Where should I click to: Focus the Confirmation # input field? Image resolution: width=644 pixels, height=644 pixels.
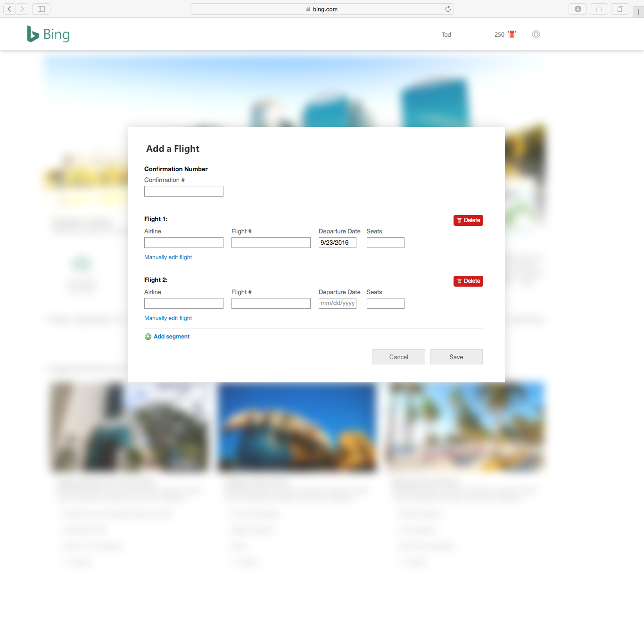click(x=184, y=191)
